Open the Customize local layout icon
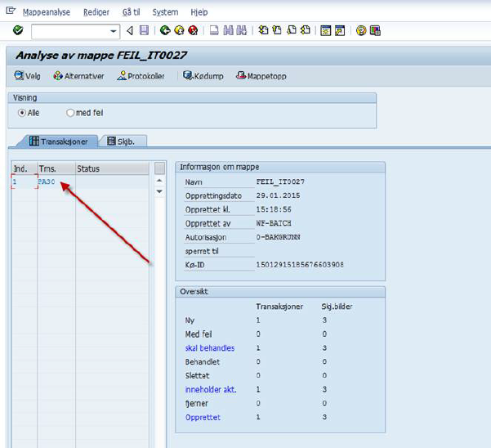Screen dimensions: 491x448 pos(375,31)
